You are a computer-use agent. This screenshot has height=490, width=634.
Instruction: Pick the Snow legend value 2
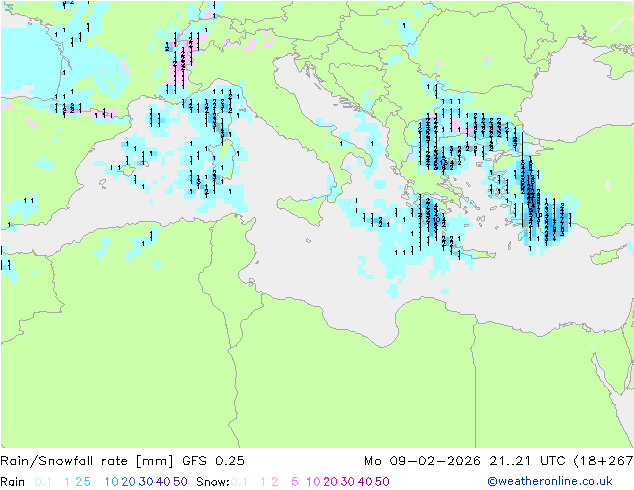point(275,482)
